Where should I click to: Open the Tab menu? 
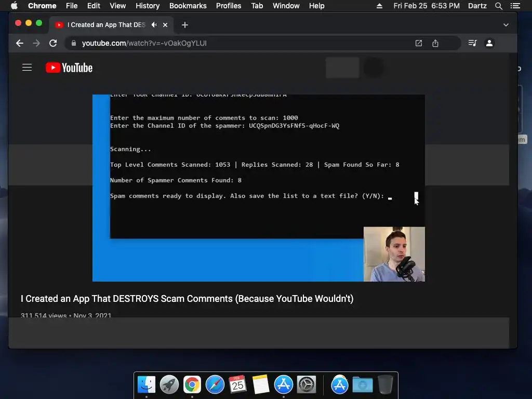(x=257, y=6)
